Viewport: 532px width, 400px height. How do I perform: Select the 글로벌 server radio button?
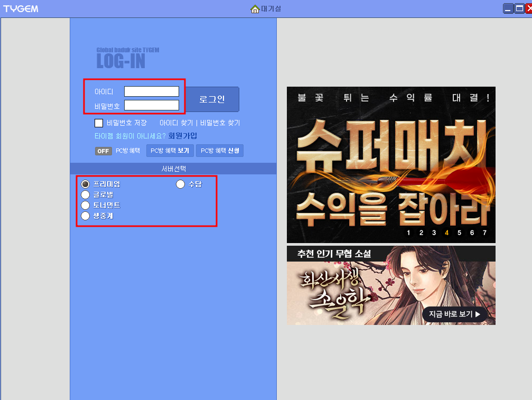(x=85, y=194)
